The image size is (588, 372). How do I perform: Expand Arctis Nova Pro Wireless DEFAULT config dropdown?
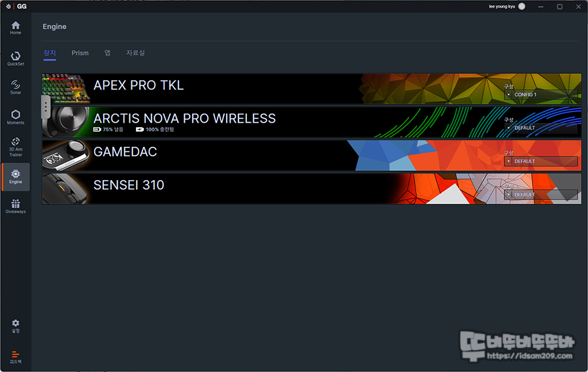click(x=540, y=128)
